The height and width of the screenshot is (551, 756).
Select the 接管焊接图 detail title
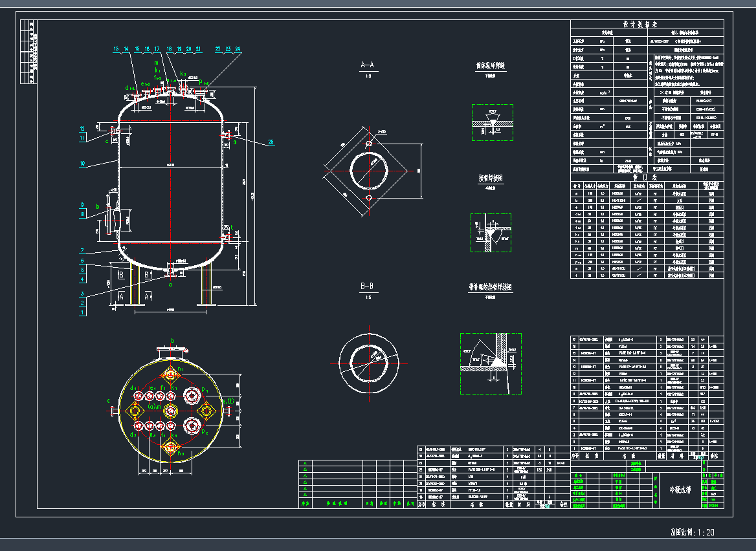491,178
